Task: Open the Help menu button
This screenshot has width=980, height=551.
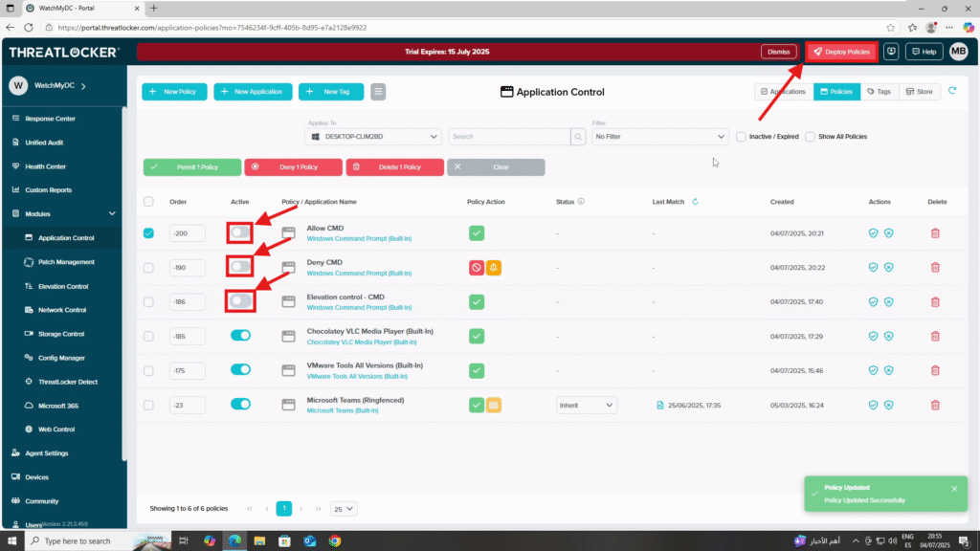Action: 924,52
